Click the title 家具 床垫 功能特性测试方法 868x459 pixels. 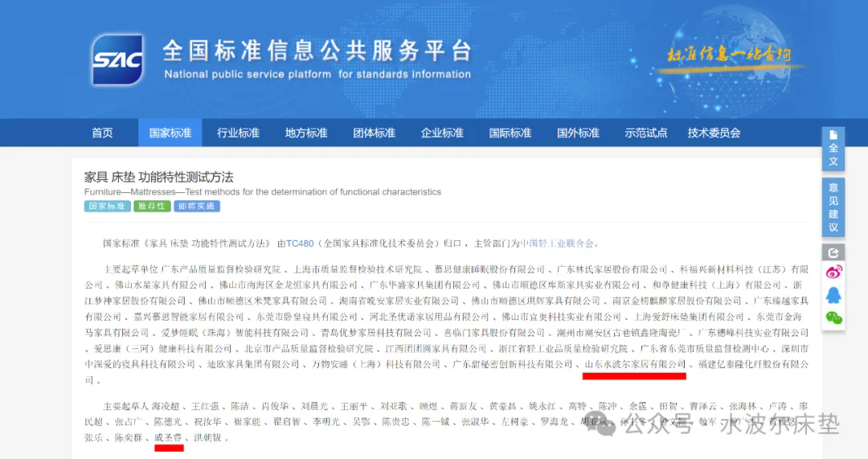[159, 177]
